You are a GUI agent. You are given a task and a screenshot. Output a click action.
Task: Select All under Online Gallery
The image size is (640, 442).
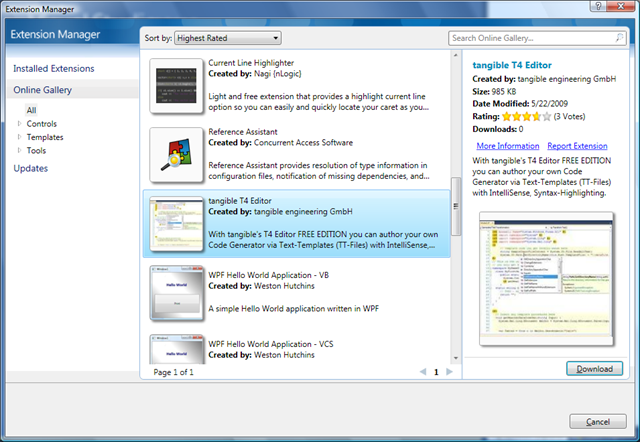pos(32,110)
